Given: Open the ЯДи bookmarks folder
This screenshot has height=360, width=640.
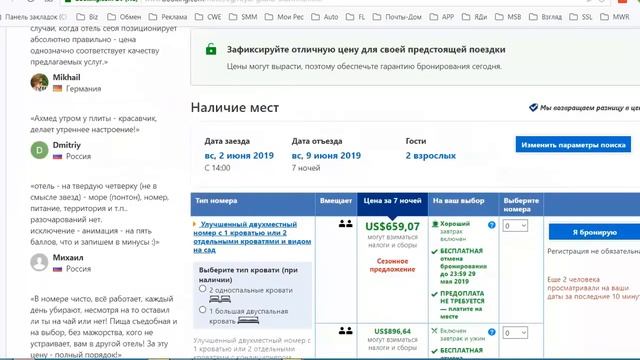Looking at the screenshot, I should (475, 17).
